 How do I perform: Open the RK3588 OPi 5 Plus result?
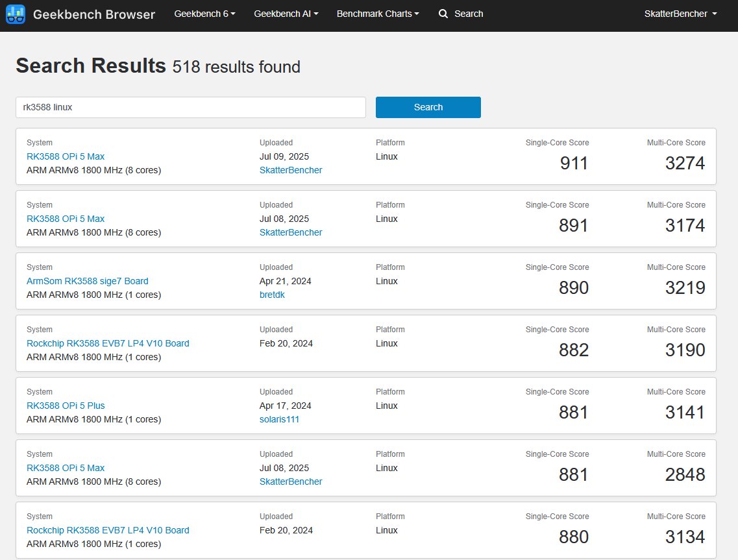[66, 406]
